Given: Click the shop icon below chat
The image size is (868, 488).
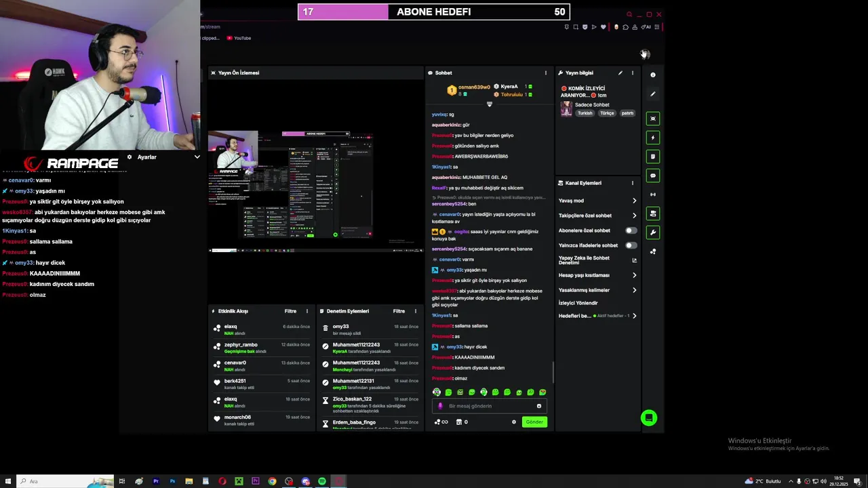Looking at the screenshot, I should pos(459,422).
